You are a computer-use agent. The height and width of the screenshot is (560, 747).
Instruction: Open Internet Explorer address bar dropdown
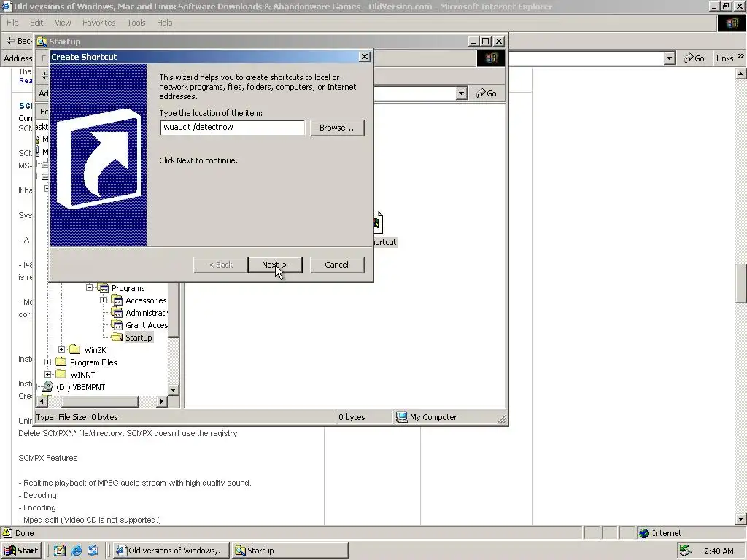[670, 58]
